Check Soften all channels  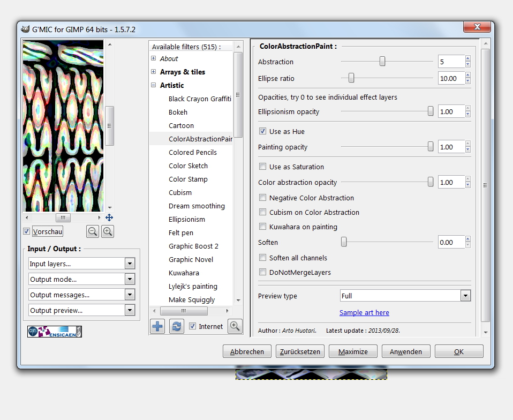coord(262,258)
